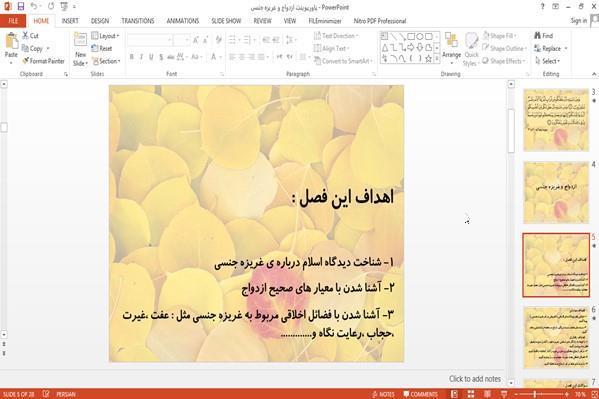This screenshot has width=599, height=399.
Task: Select slide 6 thumbnail
Action: click(x=556, y=337)
